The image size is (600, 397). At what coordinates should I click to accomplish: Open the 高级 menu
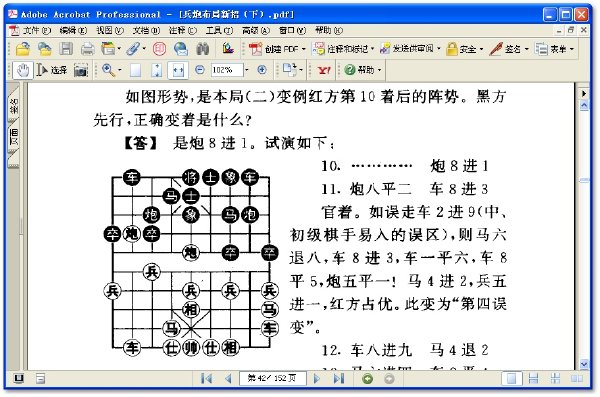(x=256, y=30)
